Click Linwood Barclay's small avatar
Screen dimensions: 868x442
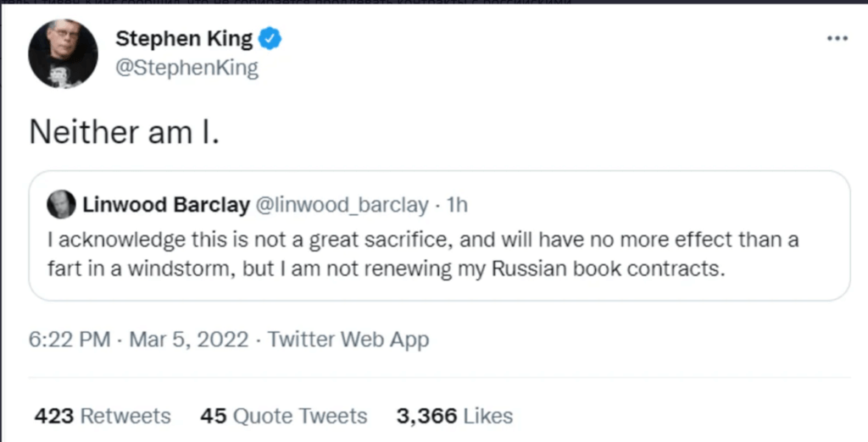point(61,204)
